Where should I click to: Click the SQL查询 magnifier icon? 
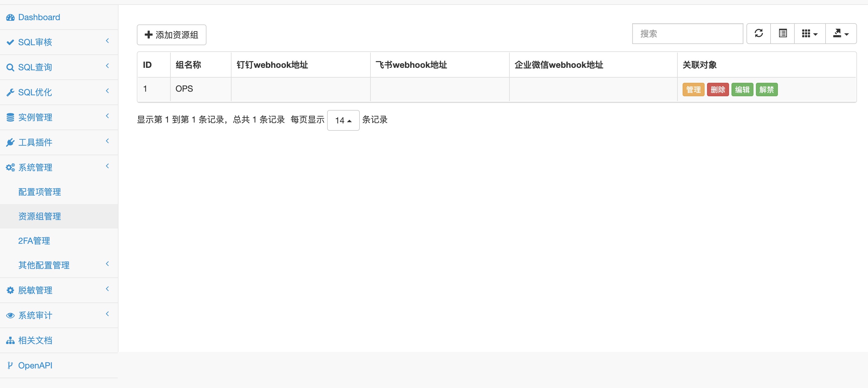tap(10, 68)
